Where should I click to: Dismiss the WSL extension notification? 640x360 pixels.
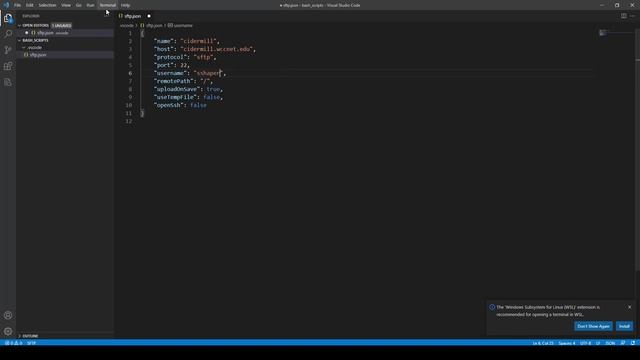pos(629,307)
